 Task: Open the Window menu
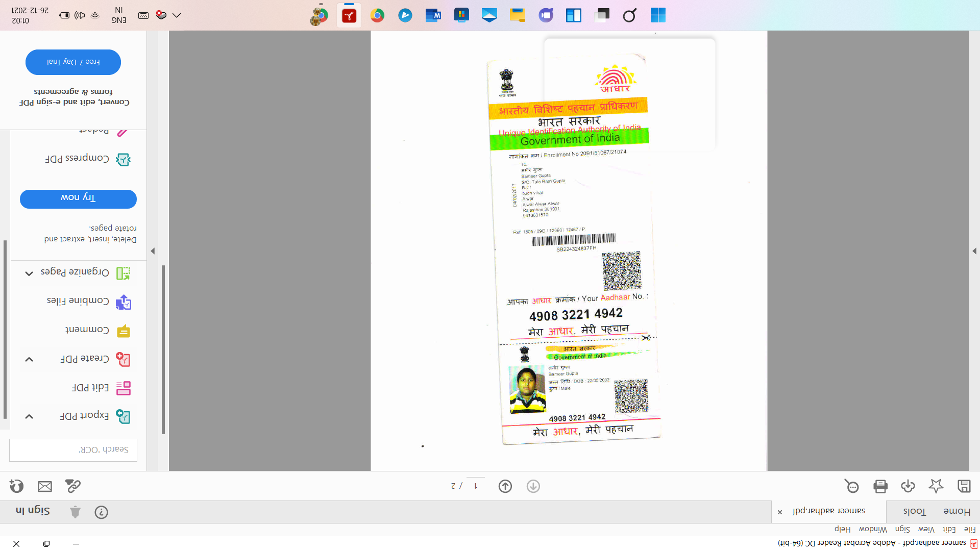tap(873, 530)
